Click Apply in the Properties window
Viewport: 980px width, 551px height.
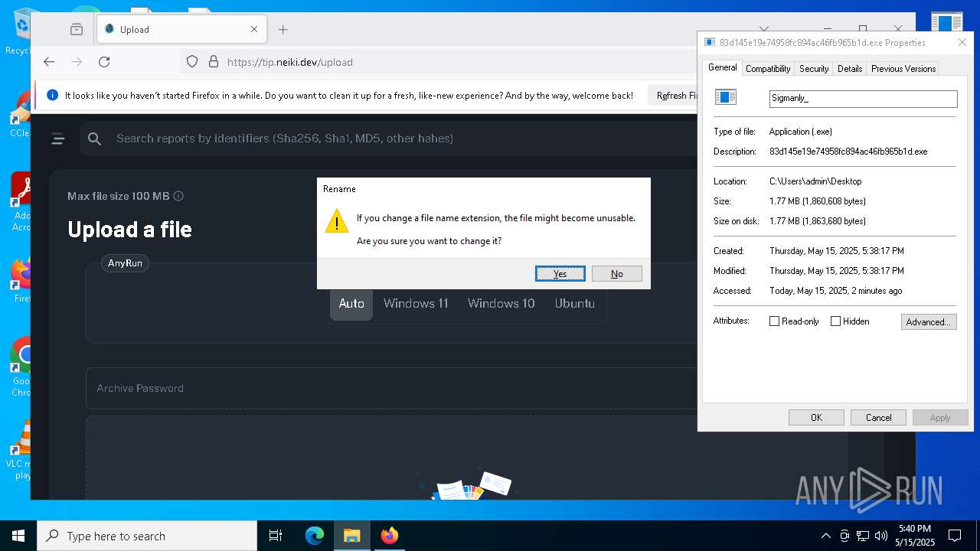tap(940, 418)
